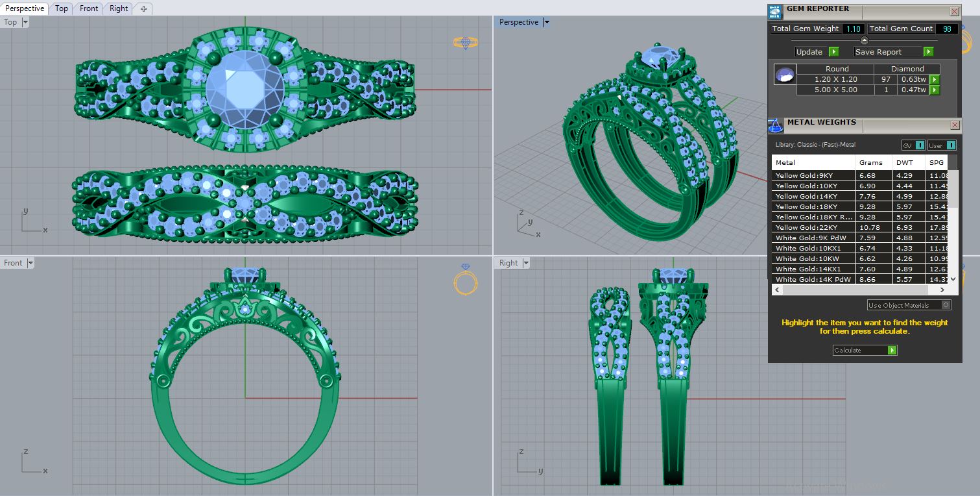Viewport: 980px width, 496px height.
Task: Click the Gem Reporter panel icon
Action: (775, 11)
